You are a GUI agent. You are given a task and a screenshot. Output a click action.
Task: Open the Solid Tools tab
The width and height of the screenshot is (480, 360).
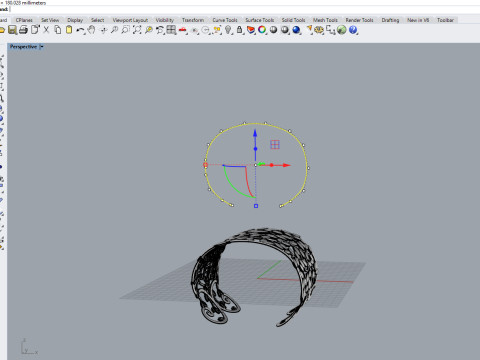coord(293,20)
